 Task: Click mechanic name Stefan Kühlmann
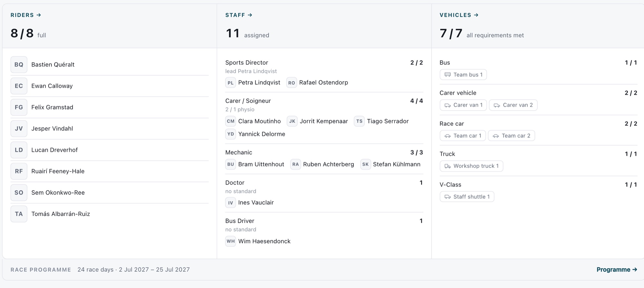[397, 164]
